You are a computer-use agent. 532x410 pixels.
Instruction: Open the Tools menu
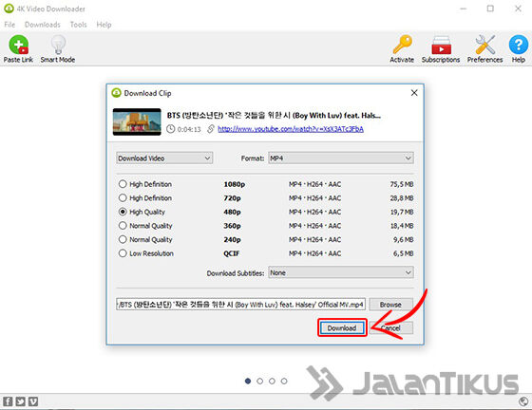78,25
